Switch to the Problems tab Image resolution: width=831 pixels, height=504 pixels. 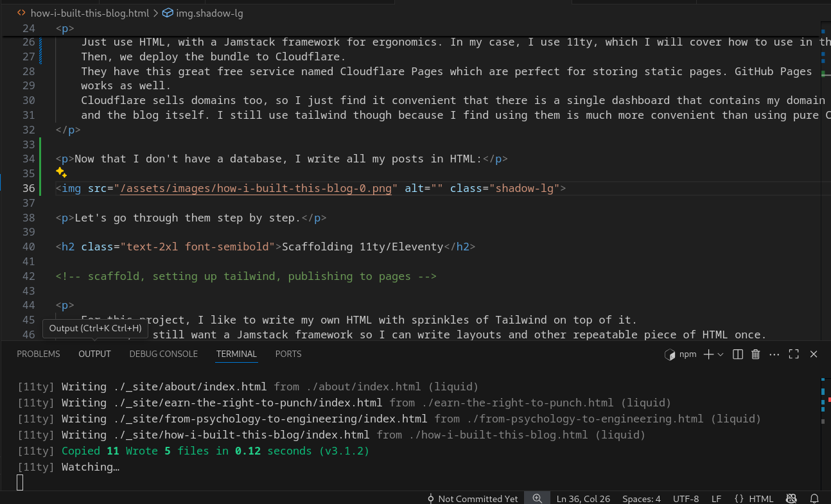pos(39,354)
